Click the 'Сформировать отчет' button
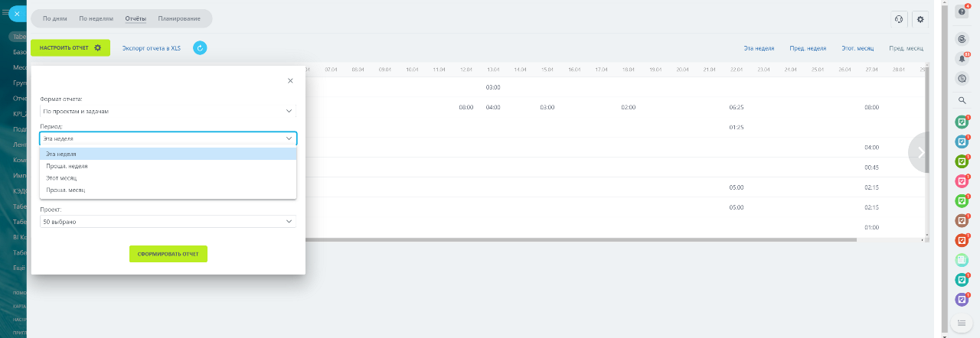This screenshot has width=980, height=338. [x=168, y=254]
